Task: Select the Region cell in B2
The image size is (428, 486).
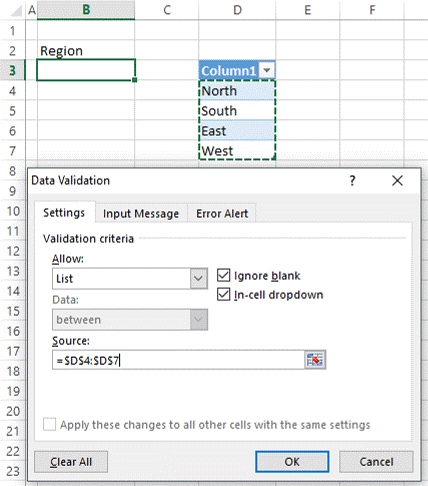Action: pos(86,51)
